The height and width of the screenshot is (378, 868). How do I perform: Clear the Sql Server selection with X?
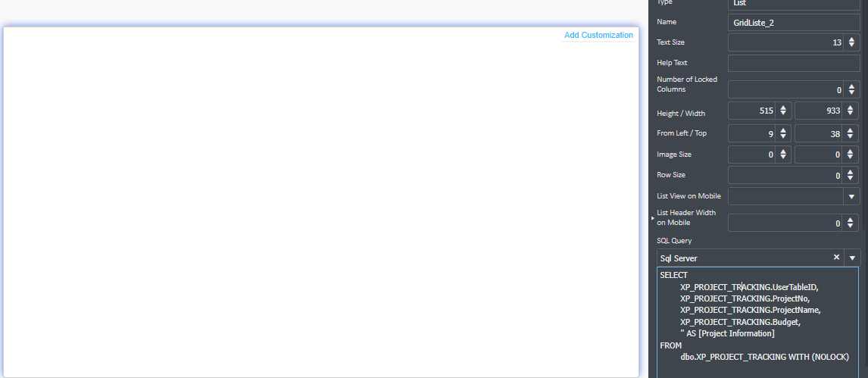click(836, 258)
